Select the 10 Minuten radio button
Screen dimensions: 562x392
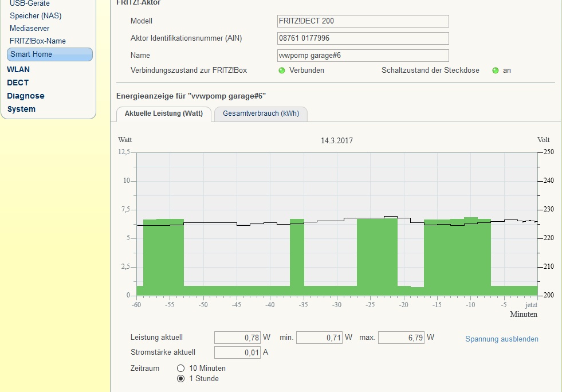click(180, 369)
